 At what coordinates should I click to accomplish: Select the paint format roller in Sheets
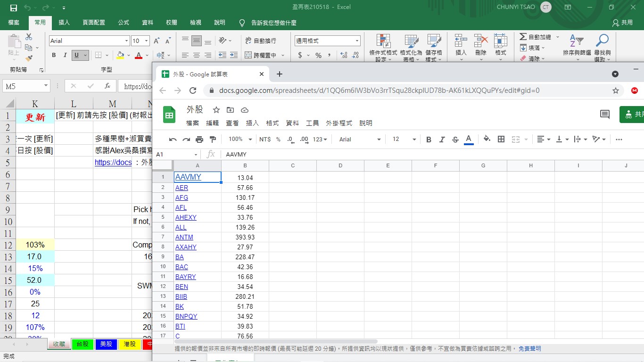click(213, 140)
